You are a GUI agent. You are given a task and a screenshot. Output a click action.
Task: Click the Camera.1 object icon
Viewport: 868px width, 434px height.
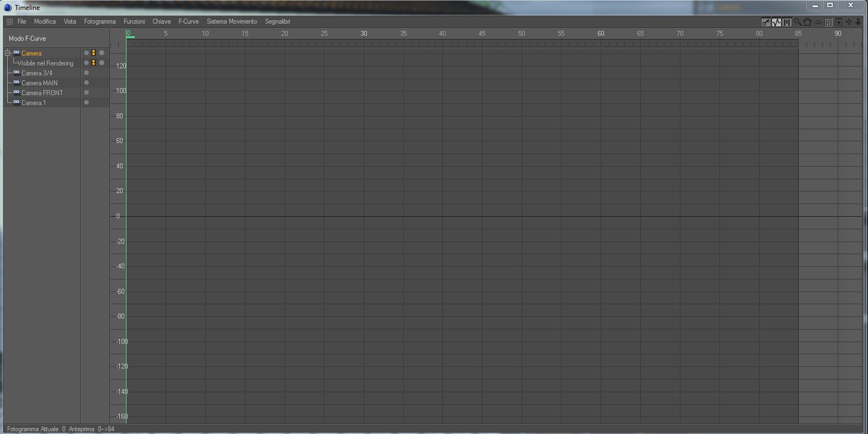tap(17, 102)
